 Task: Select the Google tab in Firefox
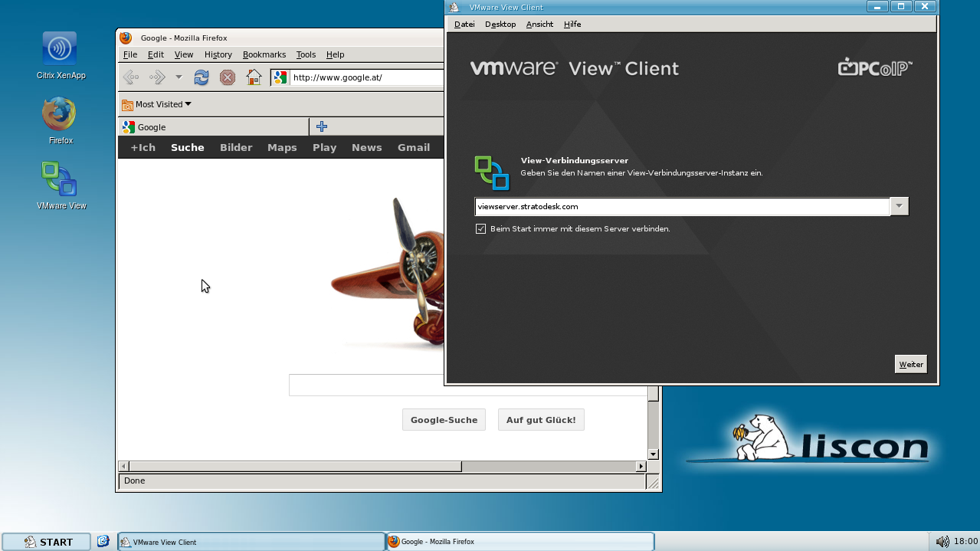pos(214,127)
